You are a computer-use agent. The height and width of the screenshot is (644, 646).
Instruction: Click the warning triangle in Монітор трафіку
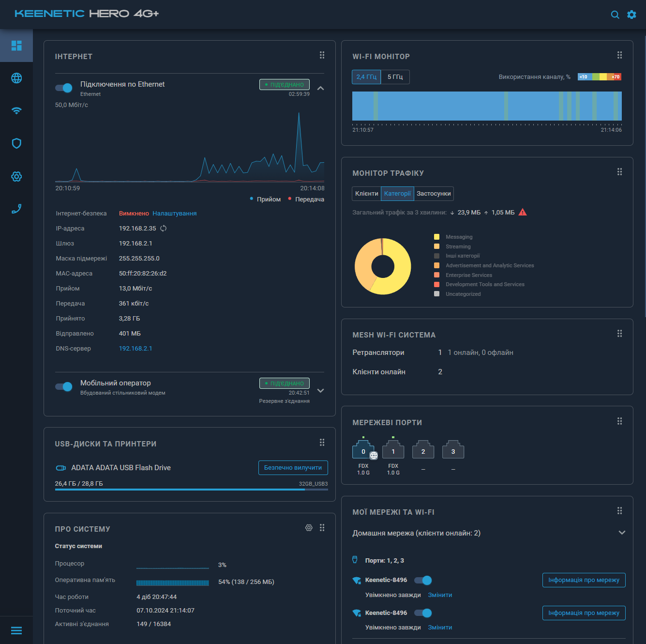(523, 212)
